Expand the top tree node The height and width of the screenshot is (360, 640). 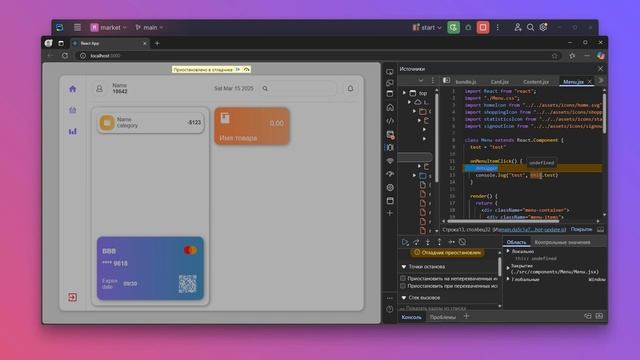pyautogui.click(x=404, y=93)
